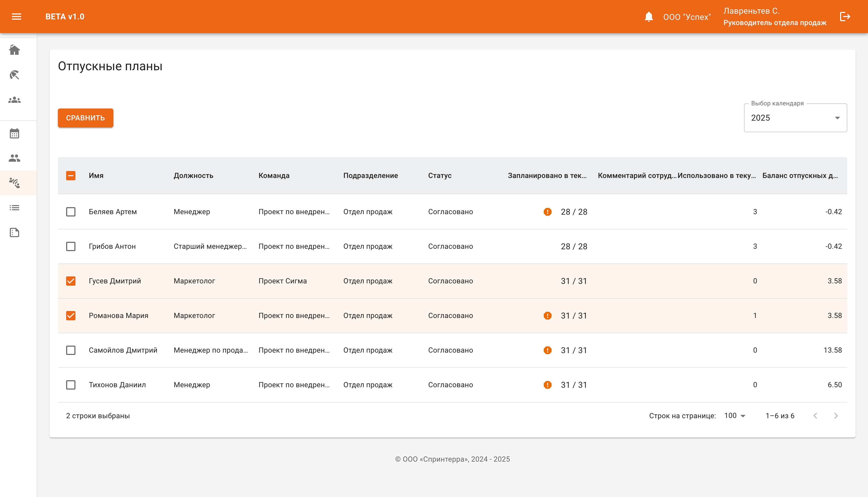The image size is (868, 497).
Task: Go to next page arrow
Action: (x=836, y=415)
